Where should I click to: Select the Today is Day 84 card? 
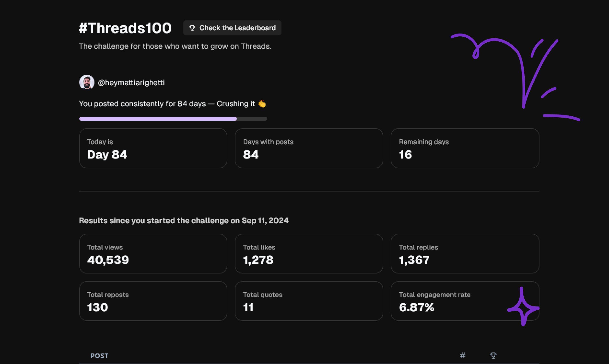(x=153, y=148)
